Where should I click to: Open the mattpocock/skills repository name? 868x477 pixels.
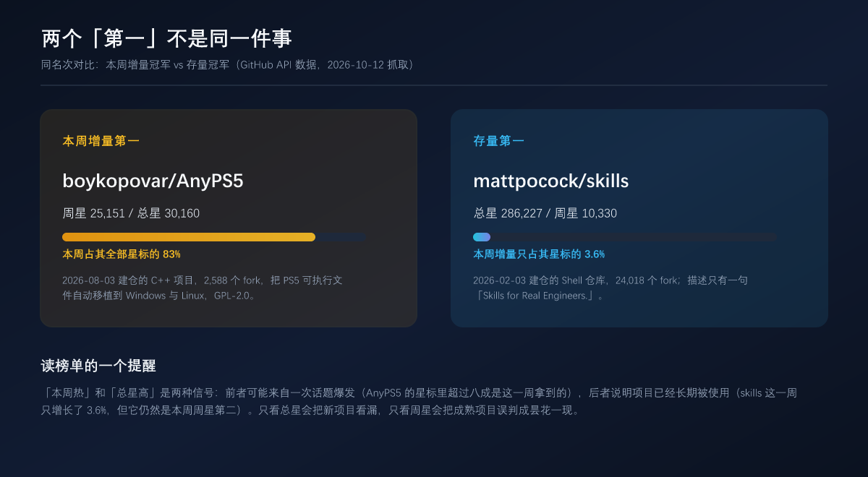coord(550,181)
